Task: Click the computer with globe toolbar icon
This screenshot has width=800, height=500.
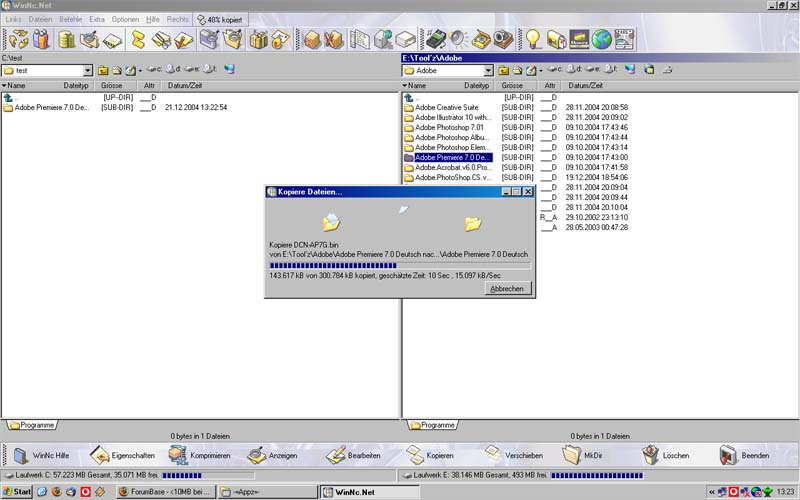Action: [x=383, y=39]
